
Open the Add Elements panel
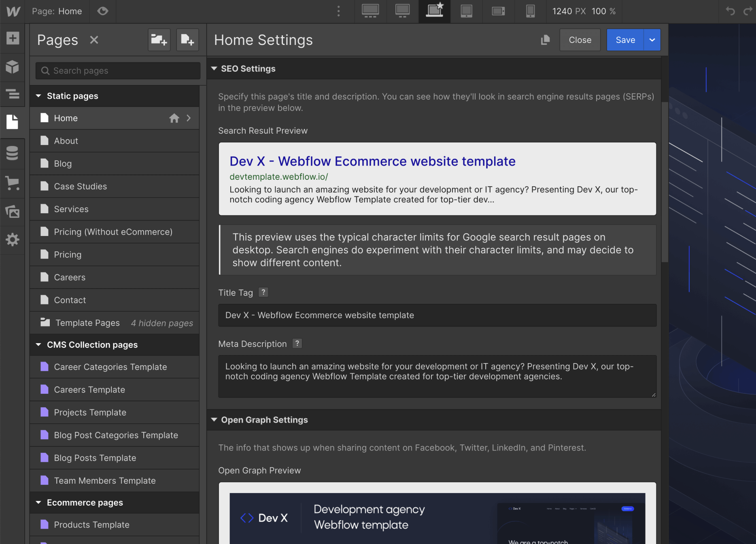tap(13, 38)
